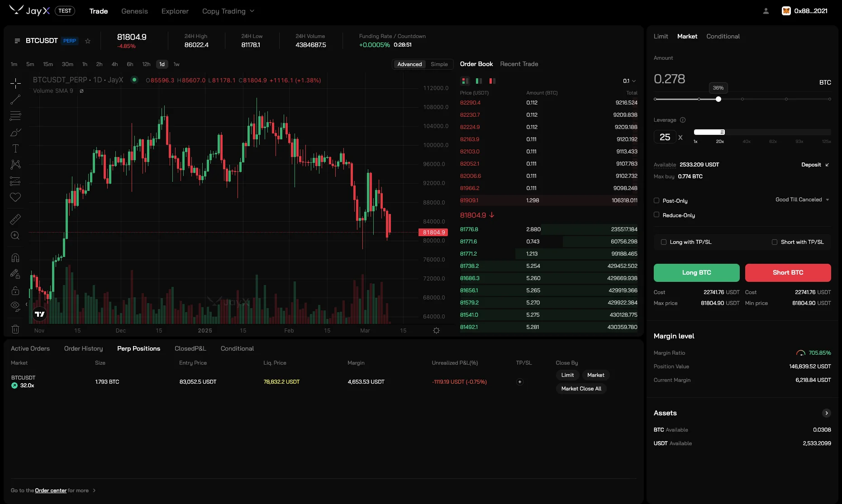Viewport: 842px width, 504px height.
Task: Check the Long with TP/SL option
Action: [664, 242]
